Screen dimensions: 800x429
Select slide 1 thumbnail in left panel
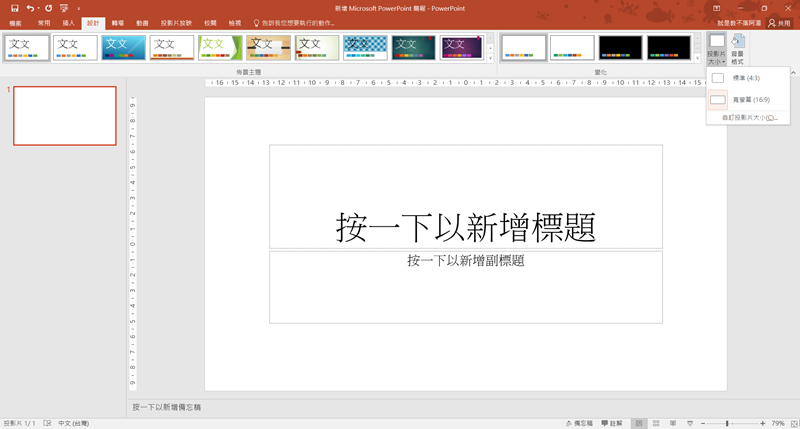pos(64,115)
